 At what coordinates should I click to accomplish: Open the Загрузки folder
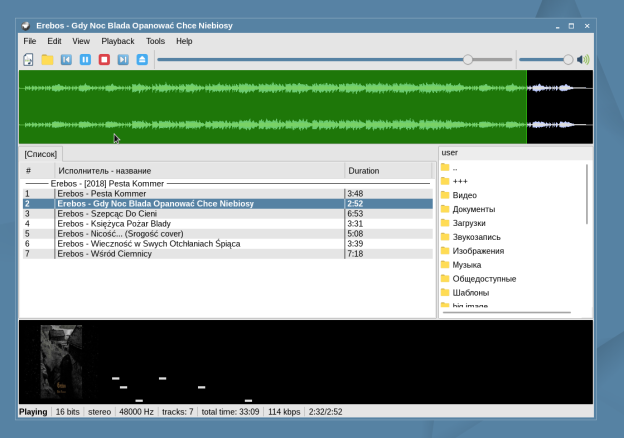coord(469,223)
